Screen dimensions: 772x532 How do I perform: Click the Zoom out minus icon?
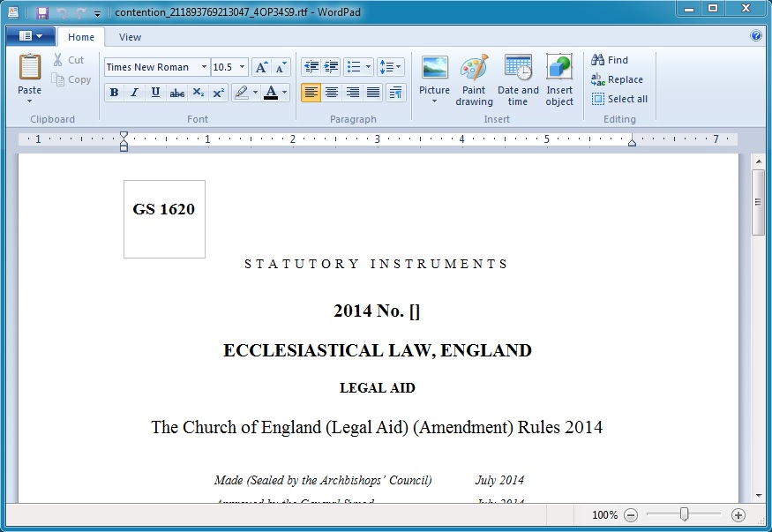[631, 515]
